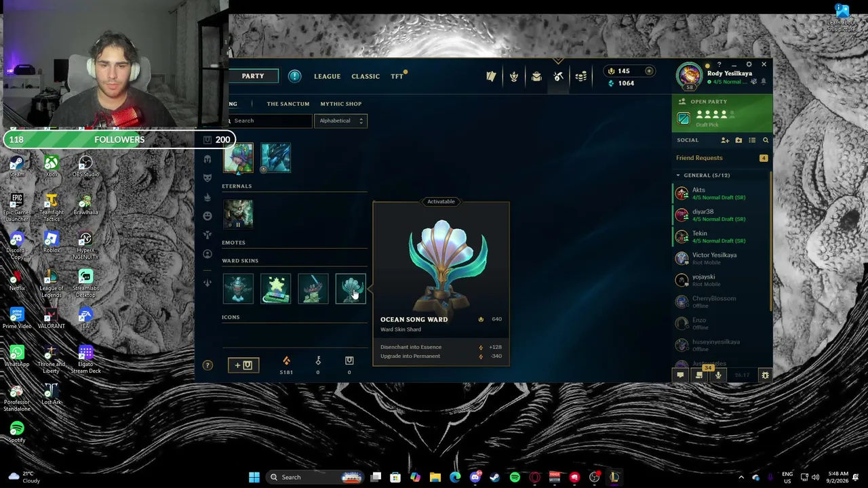Viewport: 868px width, 488px height.
Task: Select friend Tekin in friends list
Action: pyautogui.click(x=722, y=237)
